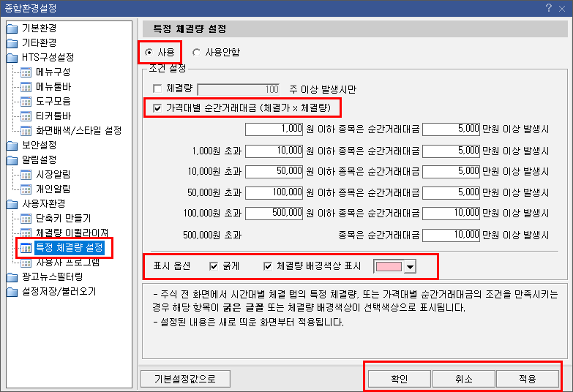Click the 특정 체결량 설정 page icon
The height and width of the screenshot is (392, 573).
26,248
